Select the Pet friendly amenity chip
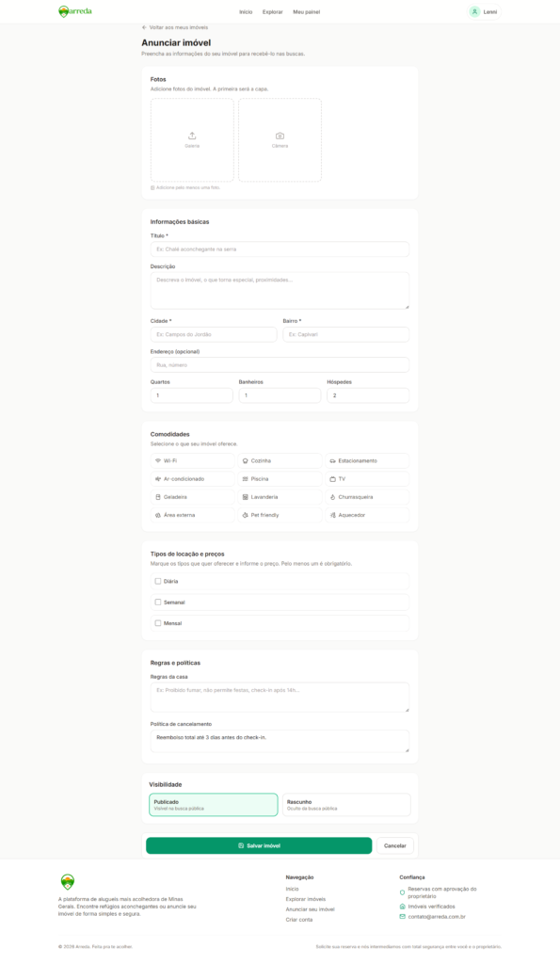This screenshot has height=964, width=560. pos(280,515)
